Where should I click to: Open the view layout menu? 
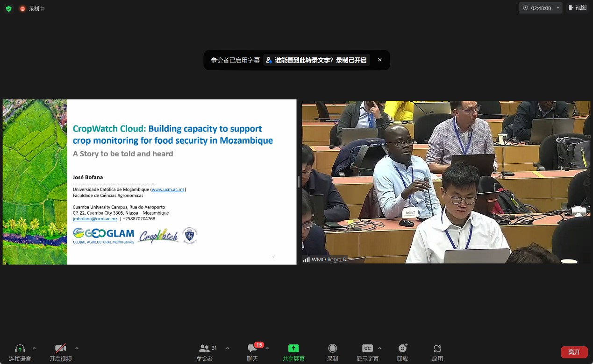(x=577, y=8)
